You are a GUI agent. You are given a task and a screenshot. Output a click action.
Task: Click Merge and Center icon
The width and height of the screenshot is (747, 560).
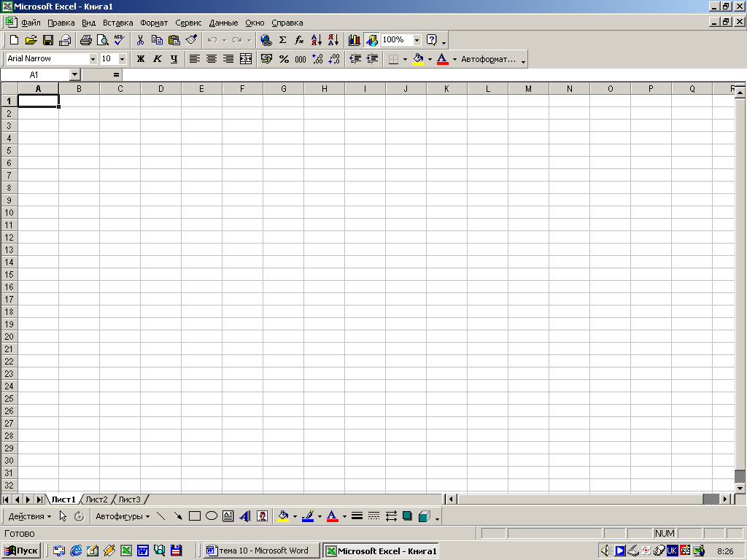coord(246,59)
